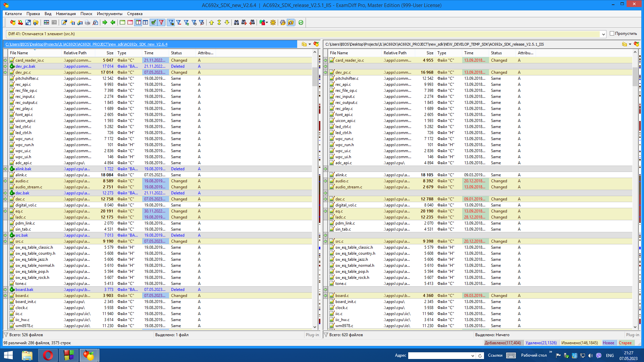Screen dimensions: 644x362
Task: Open left folder browse dropdown arrow
Action: tap(310, 44)
